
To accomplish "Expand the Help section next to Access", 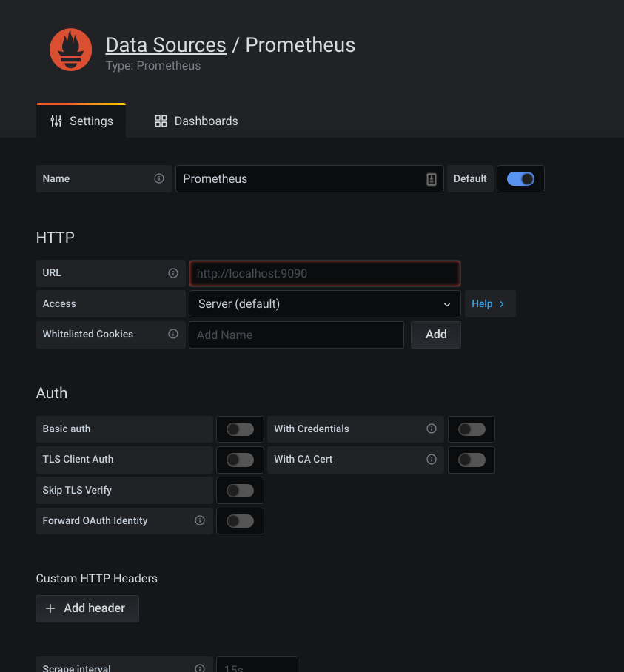I will click(488, 303).
